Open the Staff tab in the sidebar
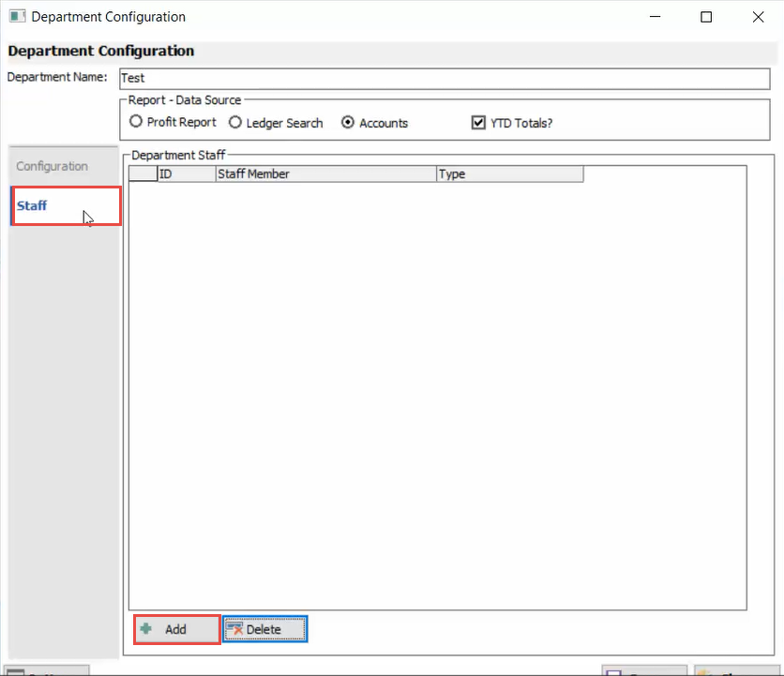This screenshot has width=784, height=676. coord(33,205)
